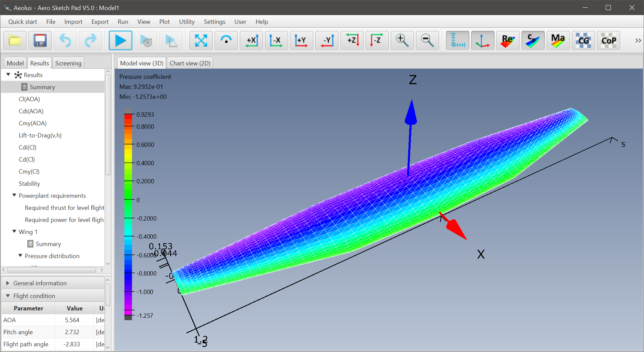Toggle center of gravity (CG) marker
Screen dimensions: 644x352
pos(583,41)
